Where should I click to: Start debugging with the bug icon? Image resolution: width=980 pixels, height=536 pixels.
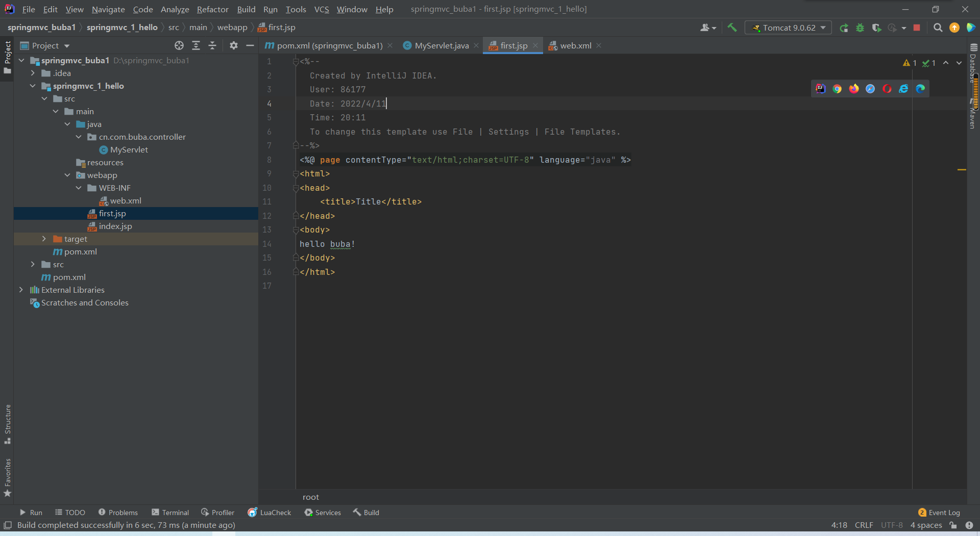(861, 28)
